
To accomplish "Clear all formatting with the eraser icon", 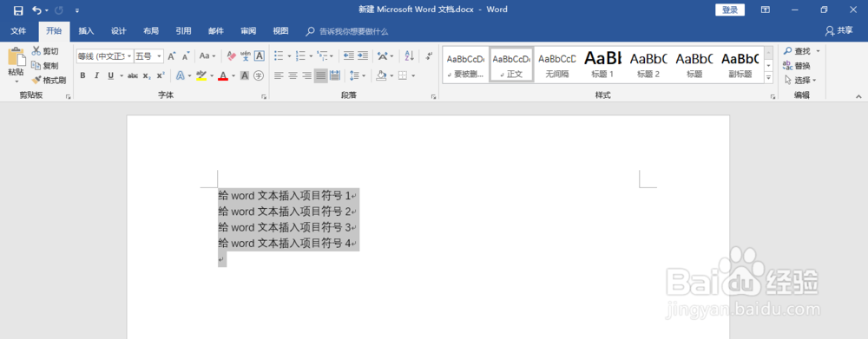I will point(232,55).
